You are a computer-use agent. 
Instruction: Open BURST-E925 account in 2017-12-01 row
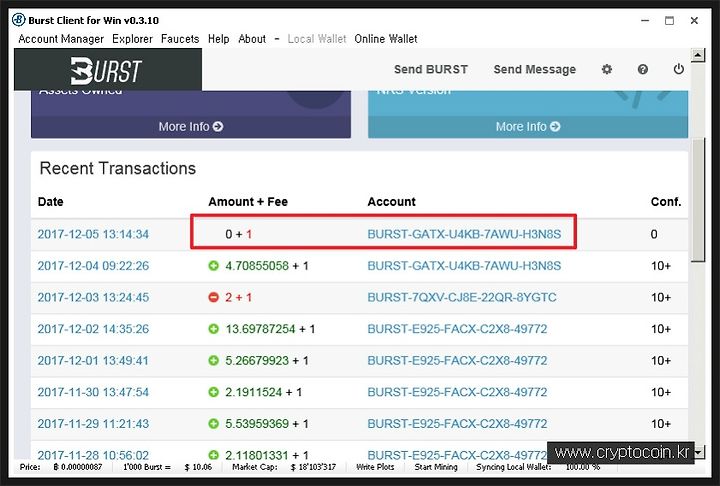pyautogui.click(x=457, y=361)
